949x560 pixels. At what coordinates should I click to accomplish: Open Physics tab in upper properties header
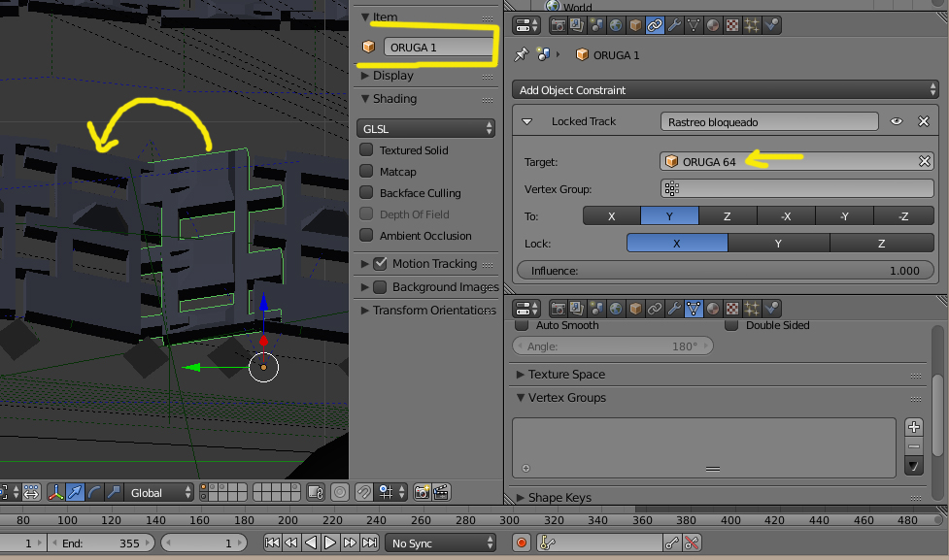coord(771,25)
